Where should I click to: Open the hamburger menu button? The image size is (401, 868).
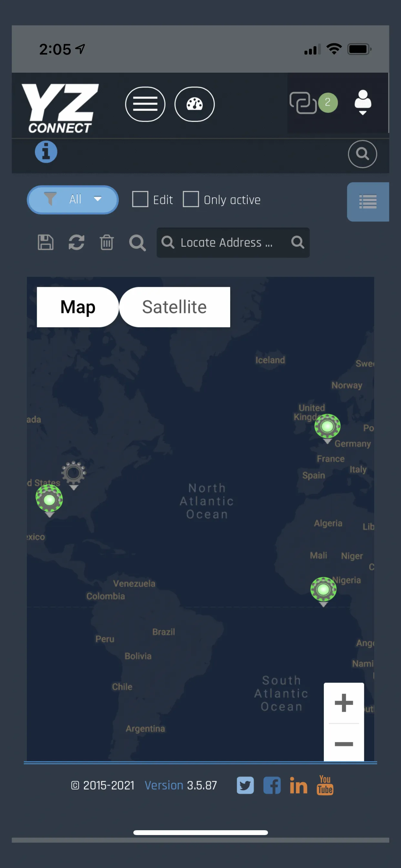coord(145,104)
